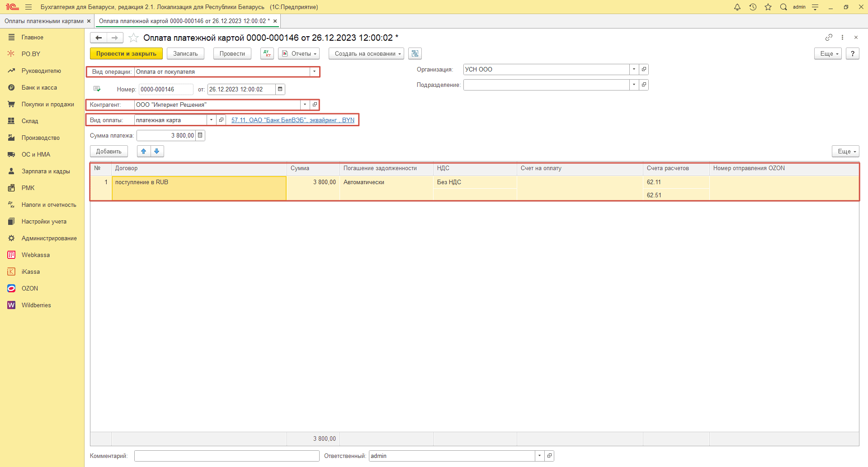Open table Еще menu
The image size is (868, 467).
pyautogui.click(x=845, y=151)
